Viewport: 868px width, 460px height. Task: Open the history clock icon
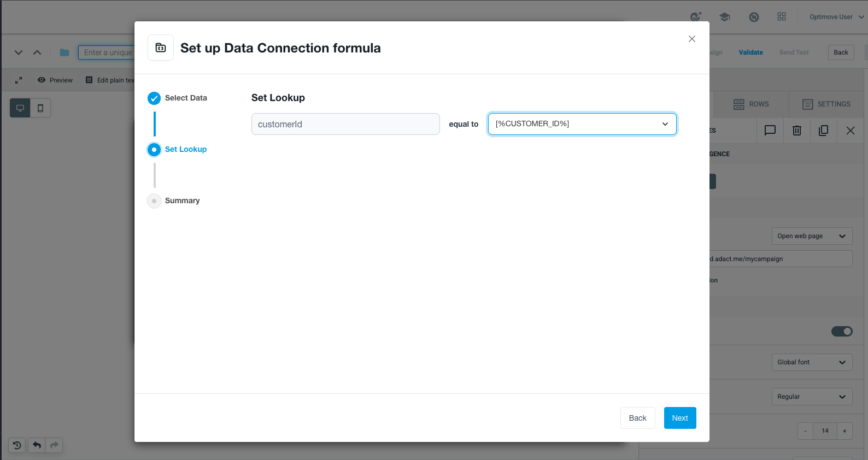point(17,445)
